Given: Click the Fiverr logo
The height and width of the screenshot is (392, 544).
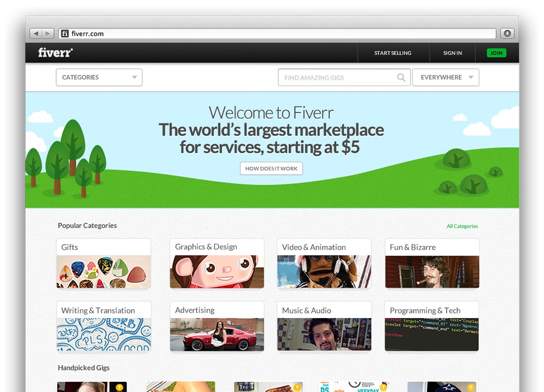Looking at the screenshot, I should [55, 52].
